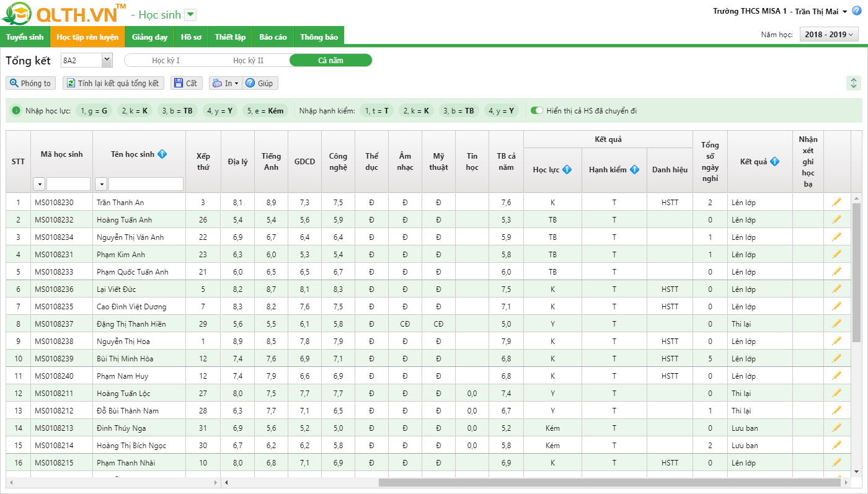
Task: Open the Năm học 2018 - 2019 dropdown
Action: (x=829, y=35)
